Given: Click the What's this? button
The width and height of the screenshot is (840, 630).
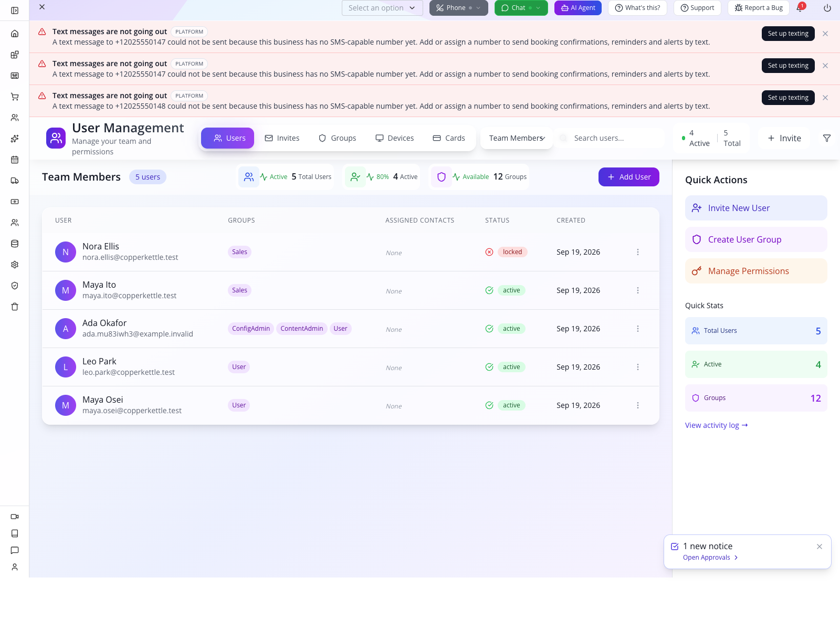Looking at the screenshot, I should (637, 8).
